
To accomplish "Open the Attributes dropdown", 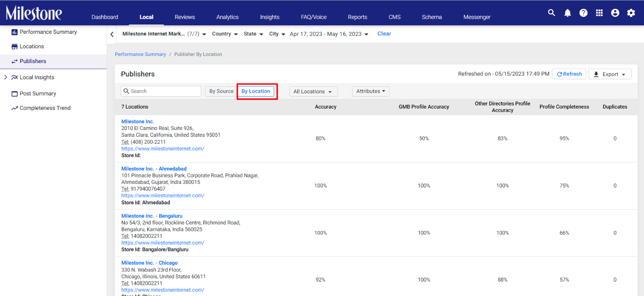I will pos(371,91).
